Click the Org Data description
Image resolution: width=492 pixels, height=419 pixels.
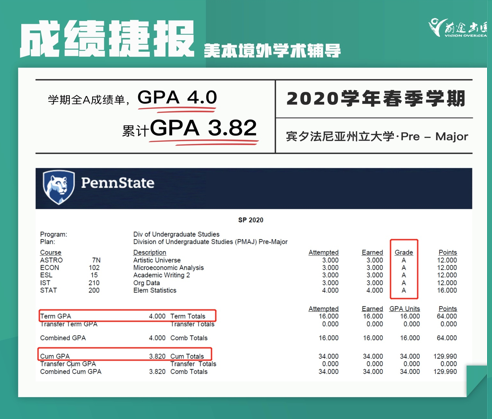[x=146, y=283]
